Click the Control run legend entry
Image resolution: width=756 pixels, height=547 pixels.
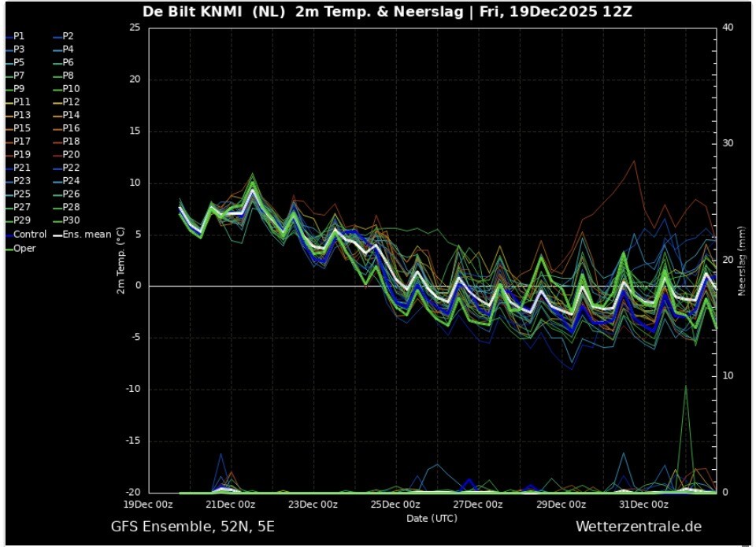[x=27, y=235]
